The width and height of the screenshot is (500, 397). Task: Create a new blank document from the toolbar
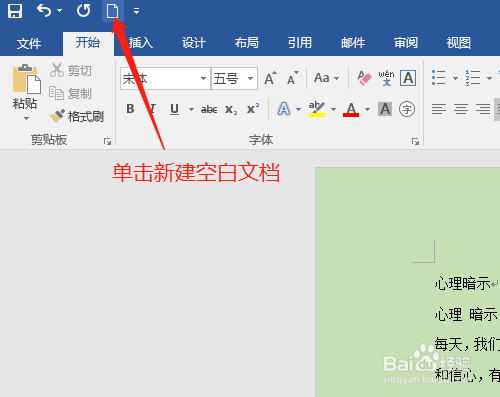(x=113, y=11)
